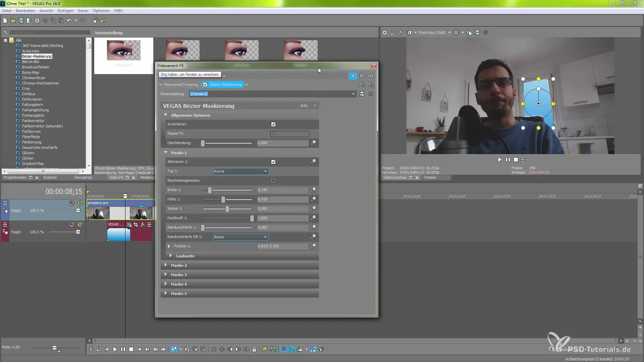Viewport: 644px width, 362px height.
Task: Mute video track 1
Action: 72,203
